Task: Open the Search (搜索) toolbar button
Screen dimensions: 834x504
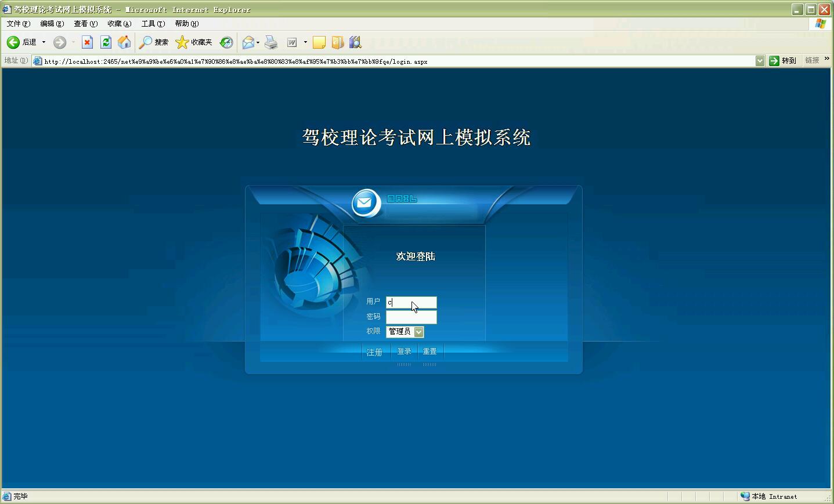Action: (x=154, y=42)
